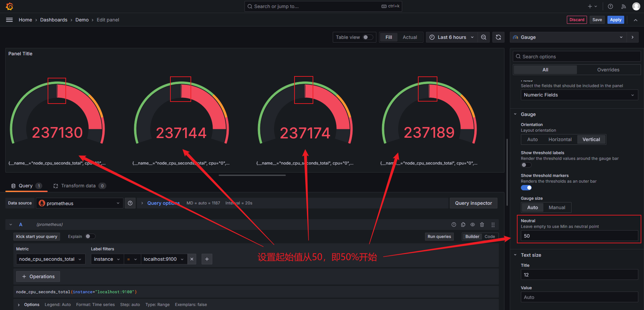Click the Neutral value input field

coord(579,236)
